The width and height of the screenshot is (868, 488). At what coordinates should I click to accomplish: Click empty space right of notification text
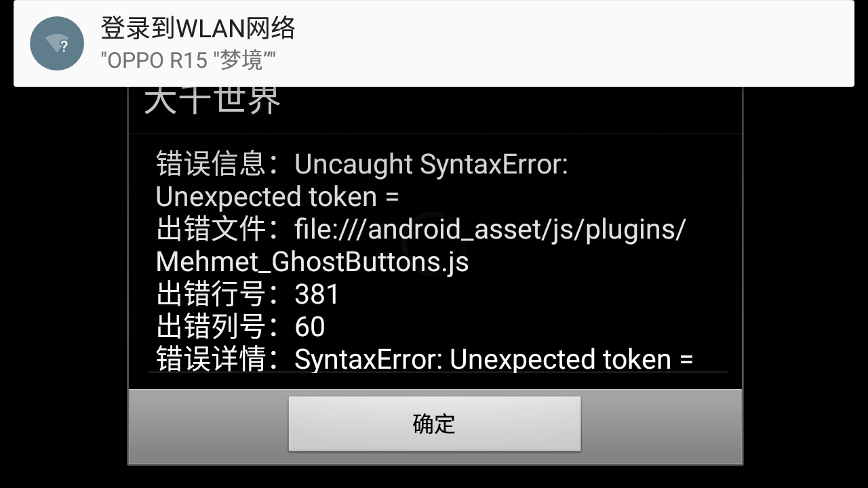[x=570, y=44]
